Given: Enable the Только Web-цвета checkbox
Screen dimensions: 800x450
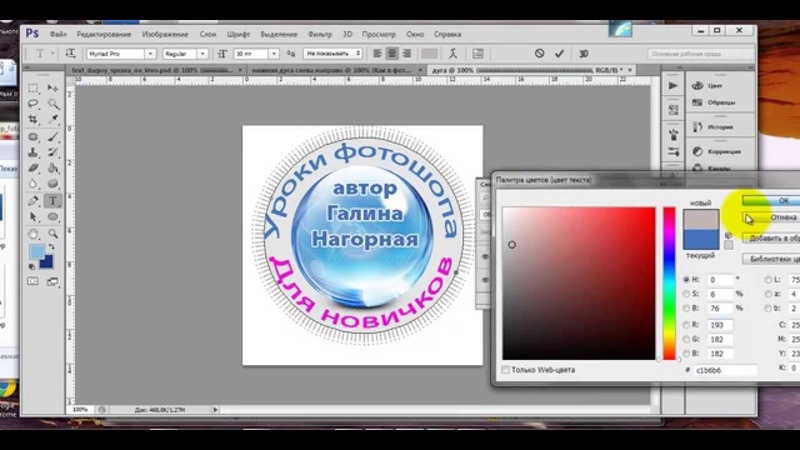Looking at the screenshot, I should 506,370.
